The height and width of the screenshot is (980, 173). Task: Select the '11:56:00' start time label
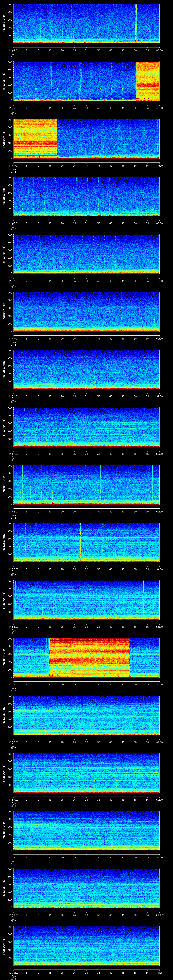[x=13, y=742]
